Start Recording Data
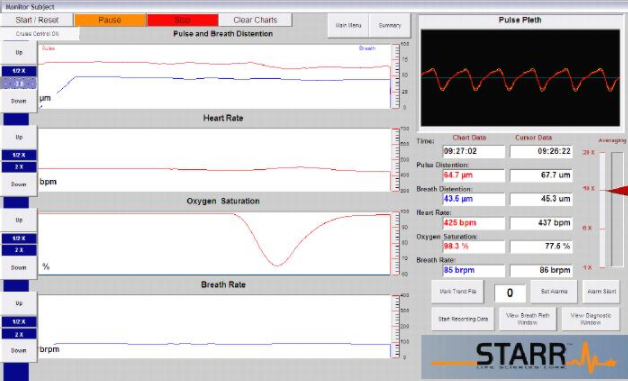Image resolution: width=628 pixels, height=381 pixels. 463,319
